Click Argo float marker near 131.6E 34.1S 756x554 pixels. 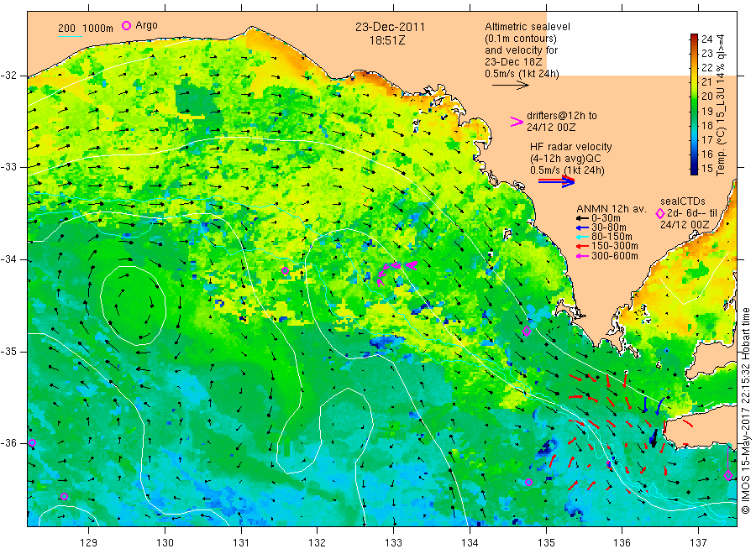(285, 271)
